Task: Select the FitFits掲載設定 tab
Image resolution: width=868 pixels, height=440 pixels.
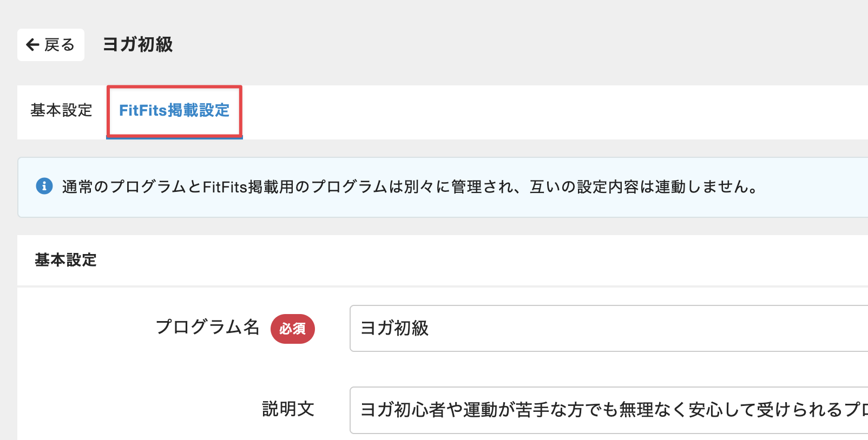Action: [174, 110]
